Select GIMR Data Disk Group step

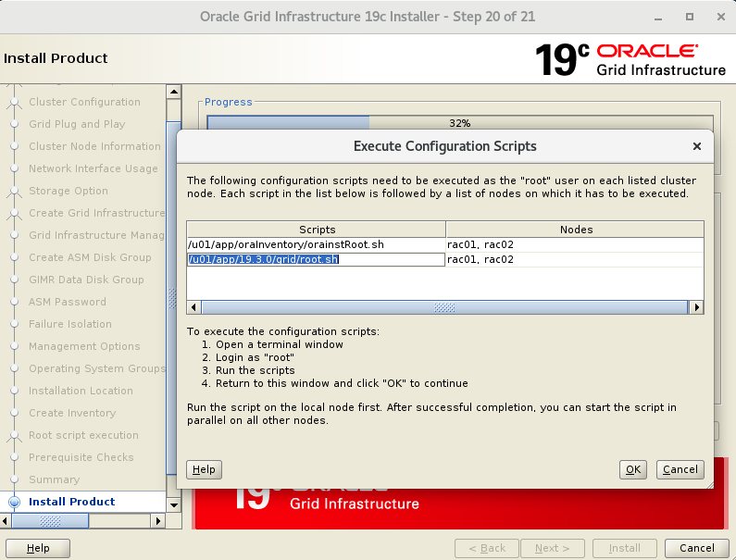86,280
